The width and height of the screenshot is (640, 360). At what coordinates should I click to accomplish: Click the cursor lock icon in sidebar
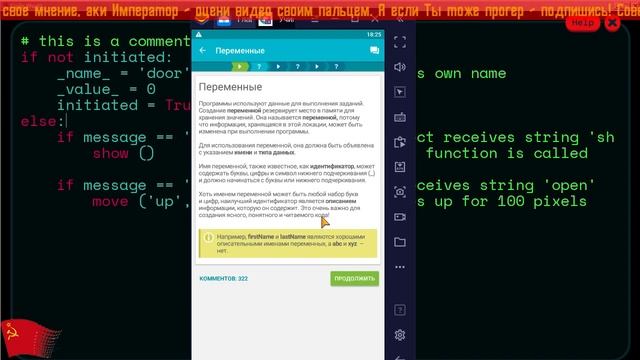pos(400,92)
